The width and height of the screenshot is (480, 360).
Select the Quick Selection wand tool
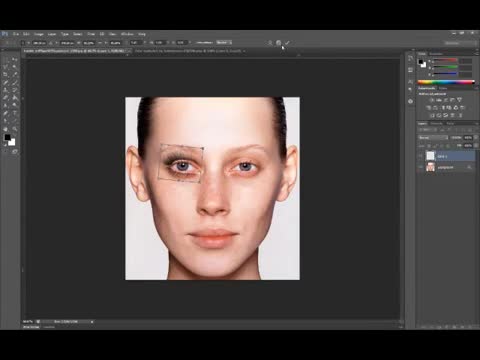pyautogui.click(x=14, y=67)
